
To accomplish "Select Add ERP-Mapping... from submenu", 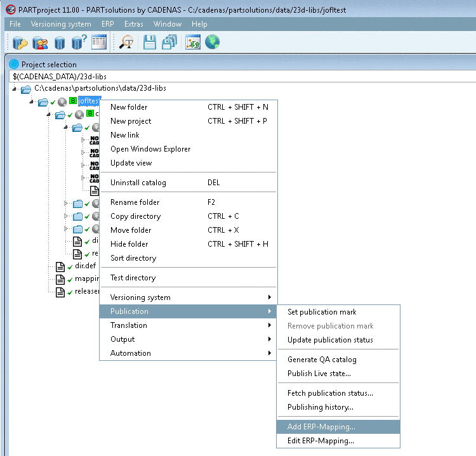I will click(321, 427).
